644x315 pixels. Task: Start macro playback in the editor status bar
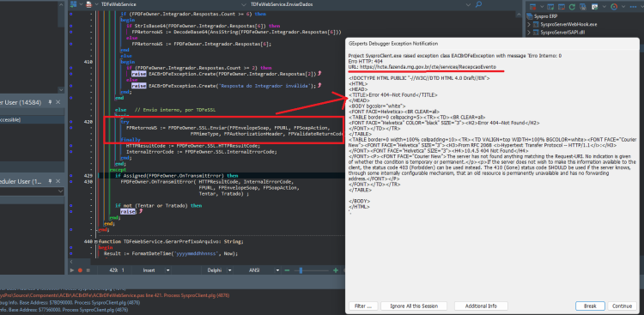(x=72, y=270)
